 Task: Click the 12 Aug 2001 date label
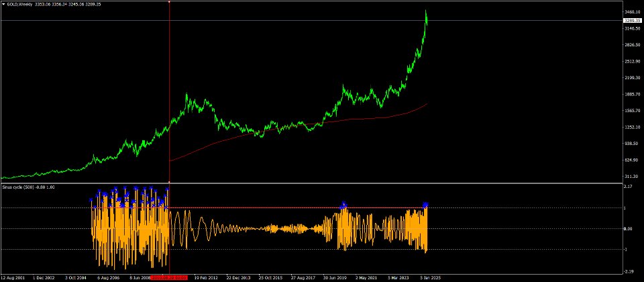click(x=13, y=277)
